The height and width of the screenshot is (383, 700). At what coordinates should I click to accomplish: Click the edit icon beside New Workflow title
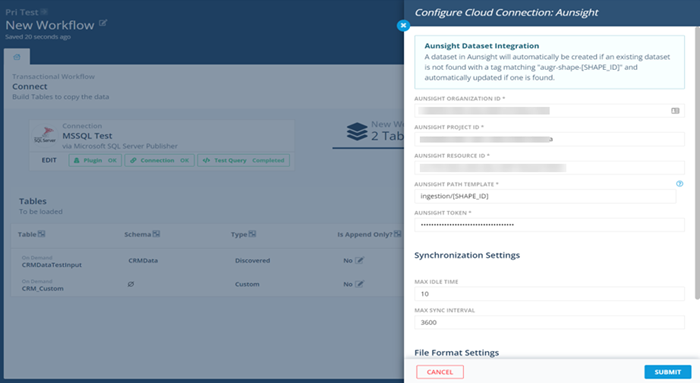[x=103, y=23]
